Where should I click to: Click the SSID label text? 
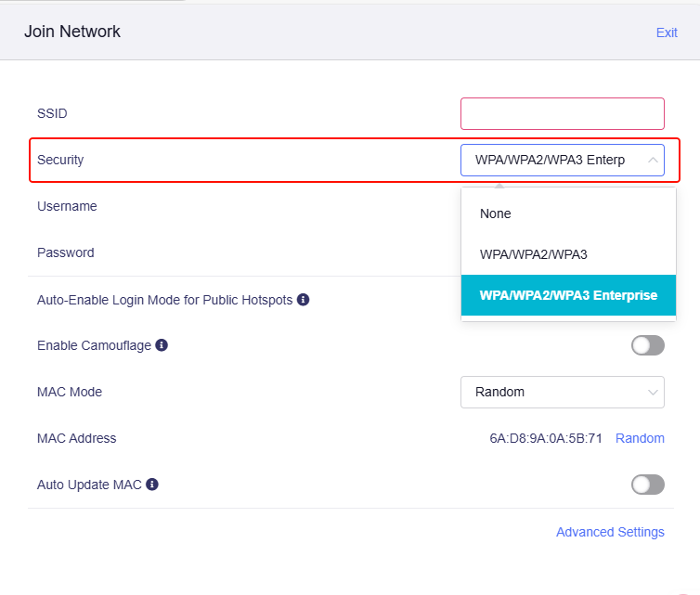coord(52,113)
